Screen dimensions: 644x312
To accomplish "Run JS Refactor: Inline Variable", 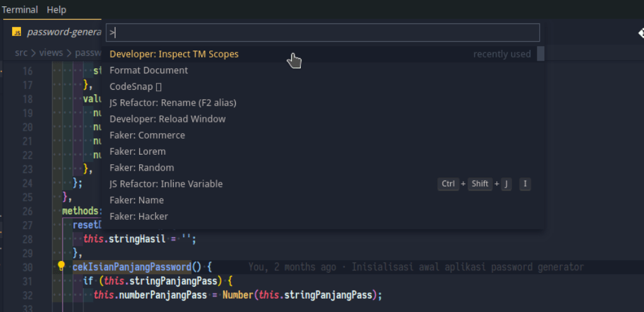I will click(166, 184).
